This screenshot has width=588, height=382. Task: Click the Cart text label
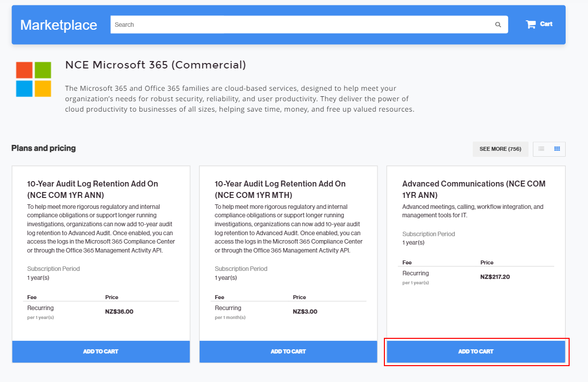point(546,24)
